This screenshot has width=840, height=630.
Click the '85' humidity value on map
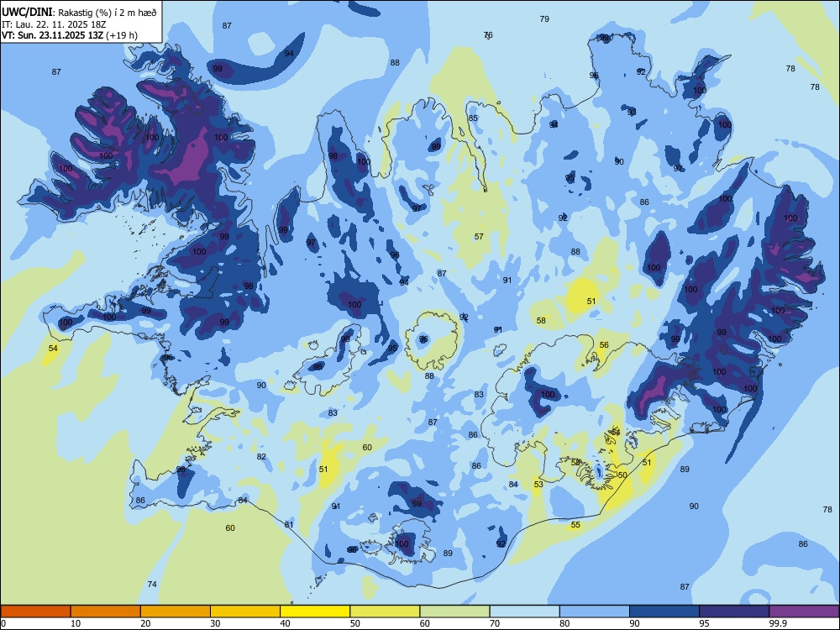click(x=473, y=118)
